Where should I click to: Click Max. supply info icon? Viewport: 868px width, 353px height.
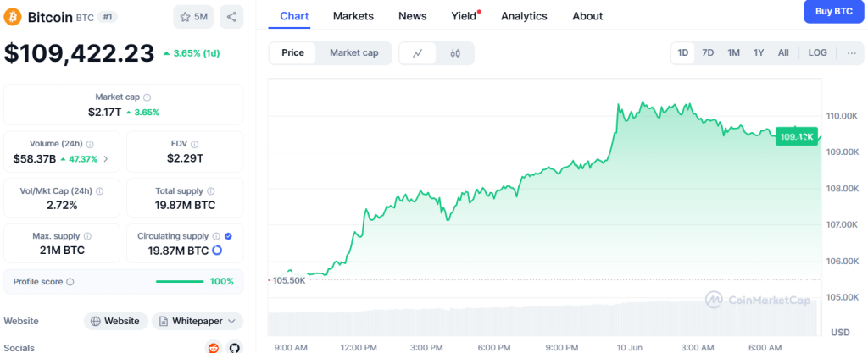tap(87, 236)
